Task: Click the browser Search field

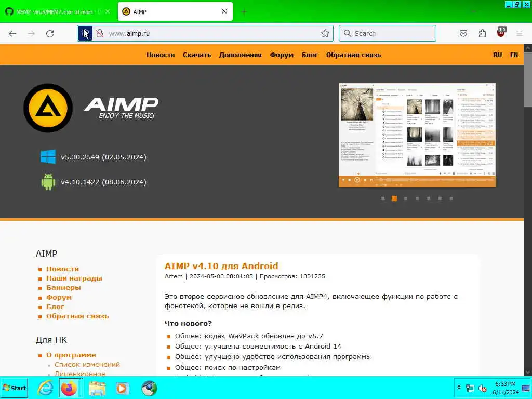Action: click(x=388, y=33)
